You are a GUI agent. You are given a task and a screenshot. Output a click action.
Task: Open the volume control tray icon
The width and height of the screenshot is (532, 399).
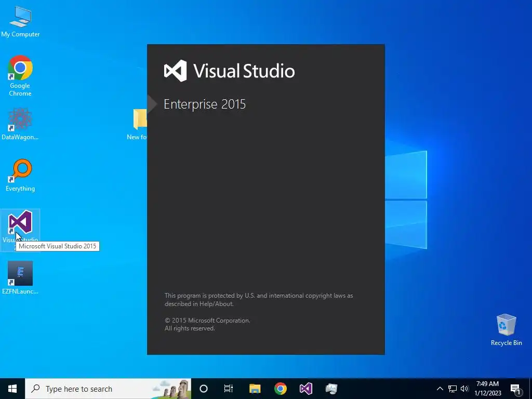pos(464,389)
